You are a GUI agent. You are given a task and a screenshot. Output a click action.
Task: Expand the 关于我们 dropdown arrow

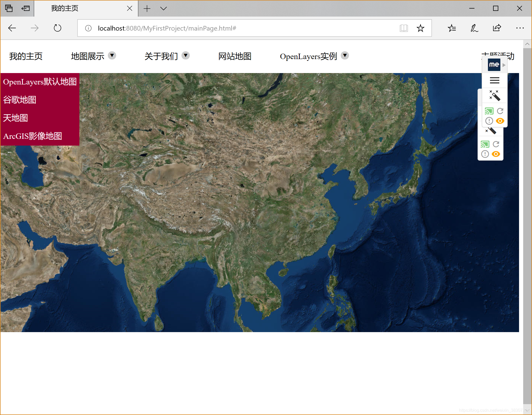(x=186, y=55)
